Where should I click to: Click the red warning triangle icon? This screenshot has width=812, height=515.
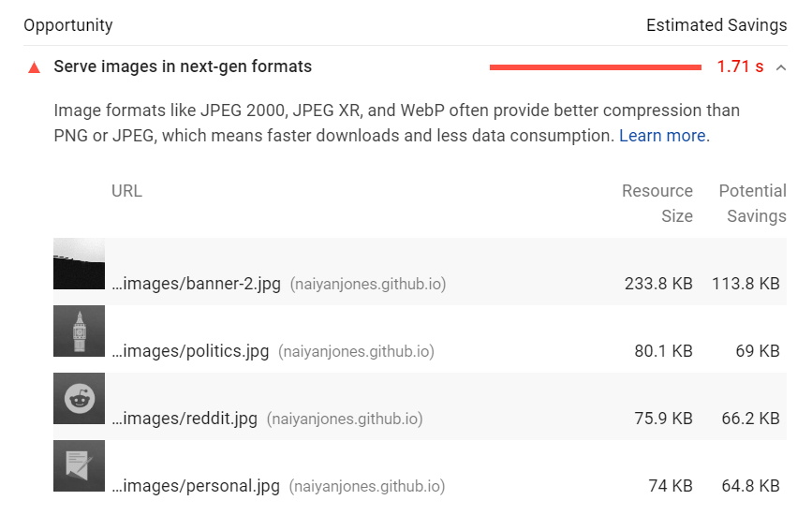pos(34,67)
